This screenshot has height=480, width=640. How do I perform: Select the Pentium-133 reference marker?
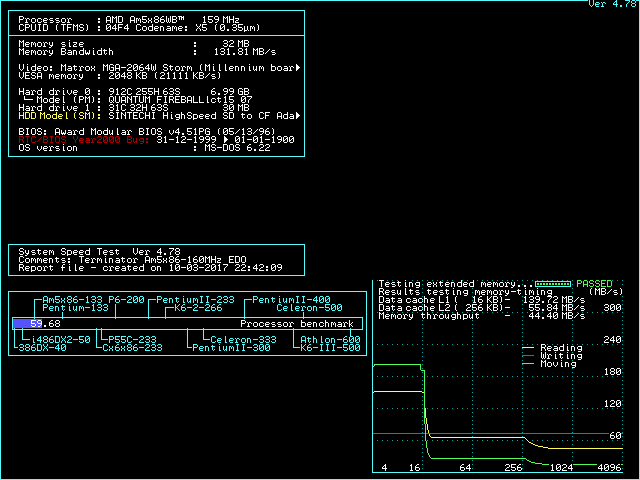click(x=75, y=308)
